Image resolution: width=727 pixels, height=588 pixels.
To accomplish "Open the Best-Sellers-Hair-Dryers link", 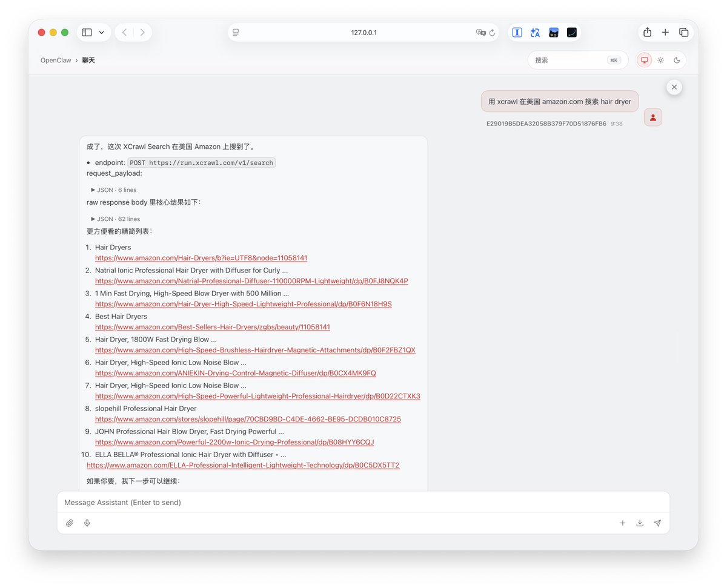I will [213, 327].
